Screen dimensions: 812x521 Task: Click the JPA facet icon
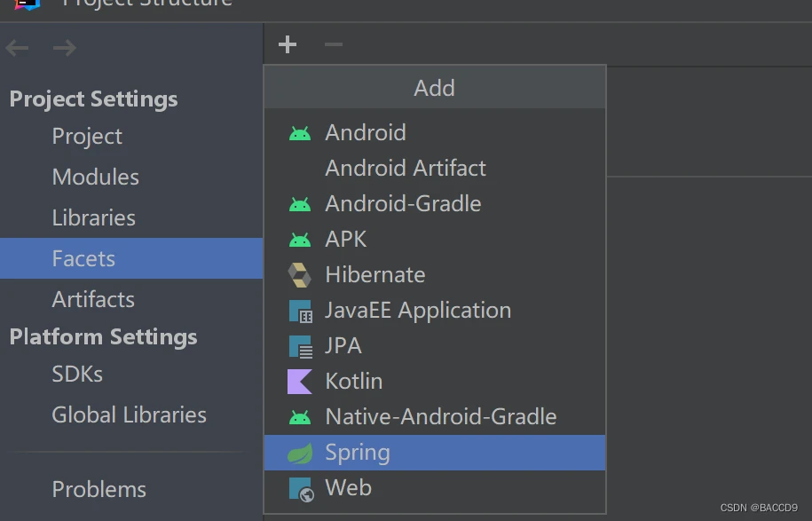[x=300, y=346]
